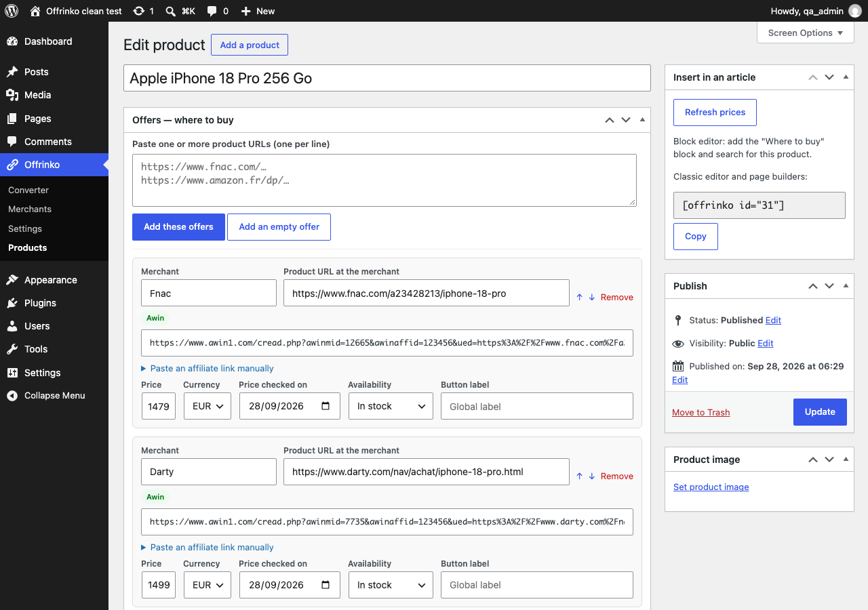Collapse the Publish panel
The width and height of the screenshot is (868, 610).
(846, 286)
